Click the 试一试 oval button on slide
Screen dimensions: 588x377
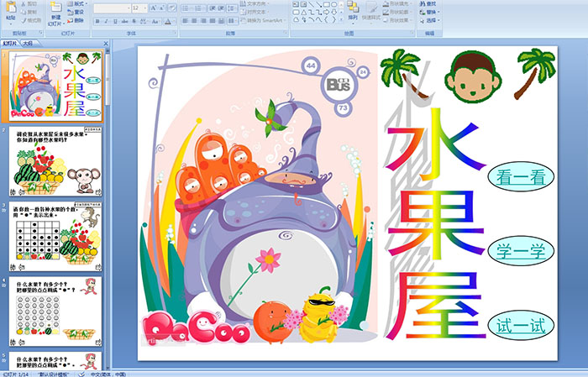click(521, 325)
